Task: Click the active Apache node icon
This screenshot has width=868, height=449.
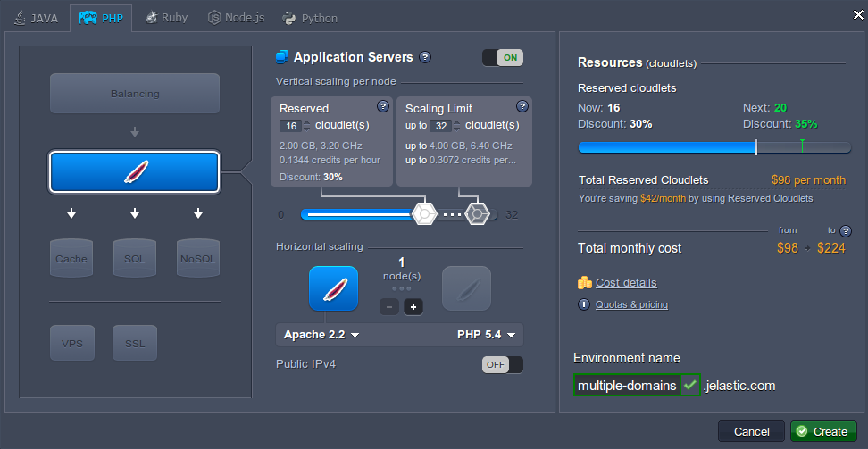Action: [333, 288]
